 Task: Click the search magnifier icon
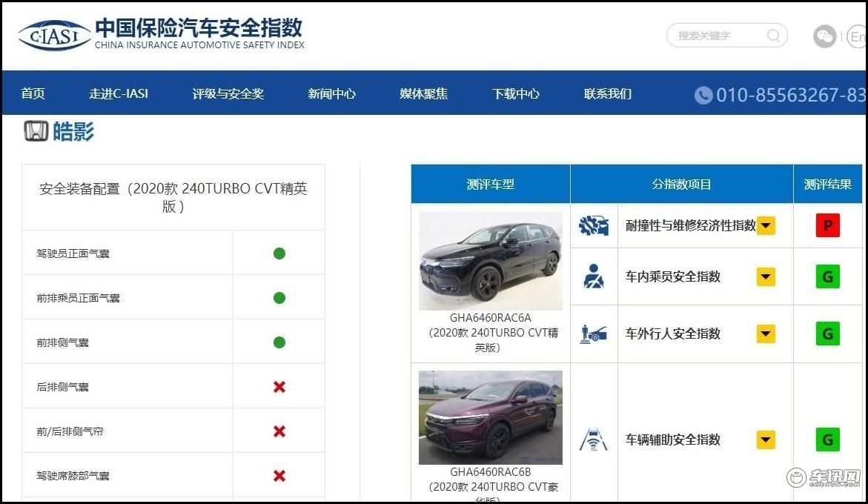pyautogui.click(x=773, y=36)
